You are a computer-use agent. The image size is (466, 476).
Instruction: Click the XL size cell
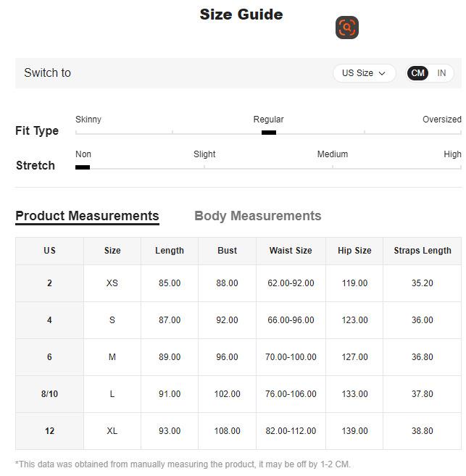pyautogui.click(x=112, y=431)
